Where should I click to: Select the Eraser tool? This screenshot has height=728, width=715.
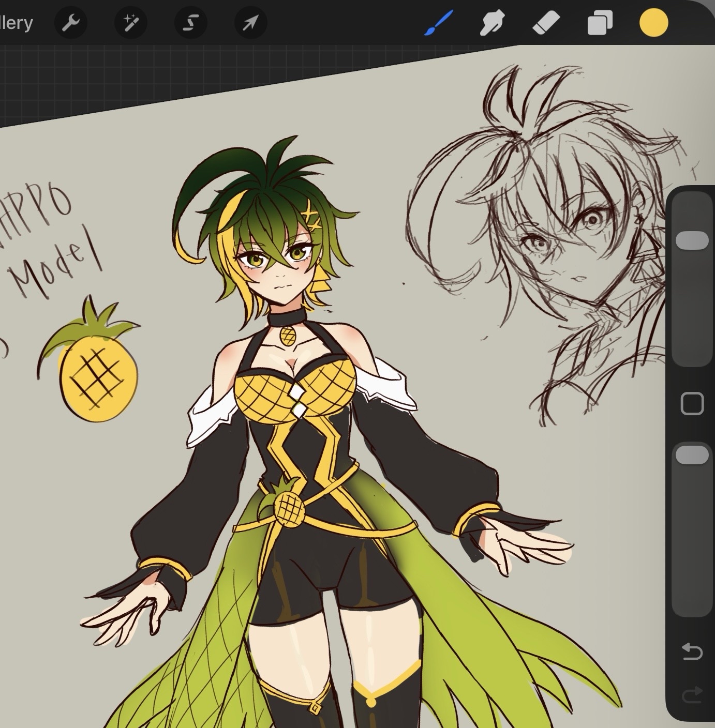[x=546, y=23]
